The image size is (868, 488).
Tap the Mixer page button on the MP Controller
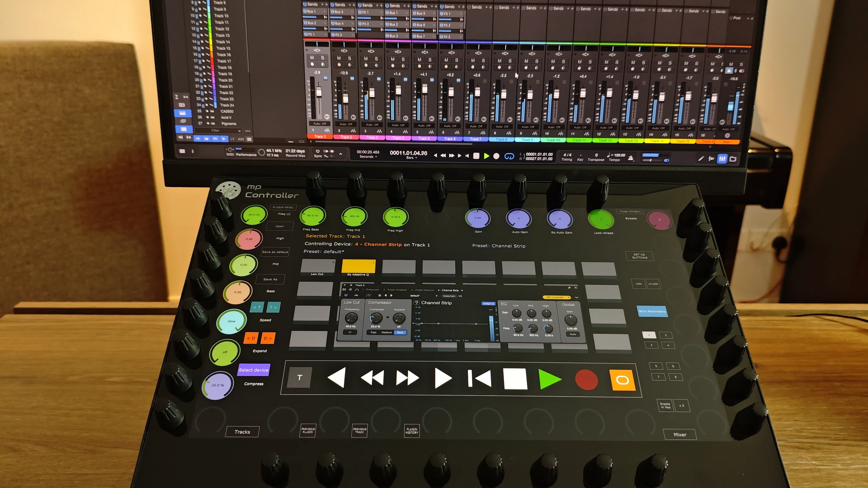tap(680, 434)
